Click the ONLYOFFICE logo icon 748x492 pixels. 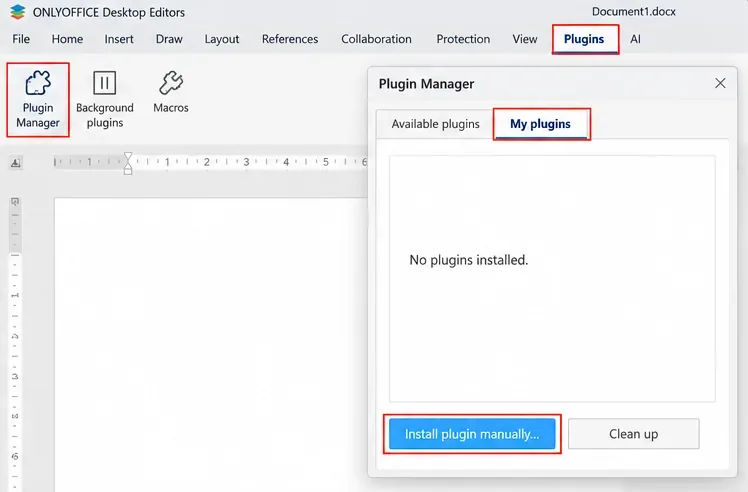[17, 12]
